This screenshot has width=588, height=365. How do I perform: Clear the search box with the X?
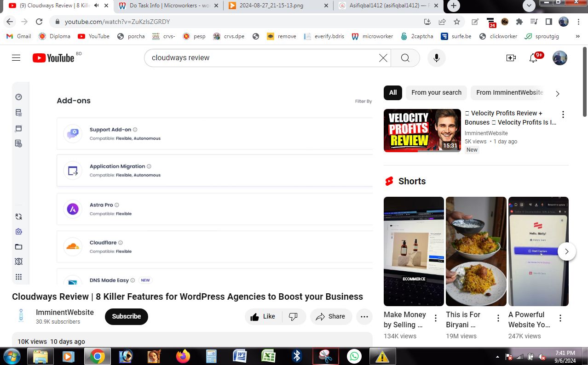click(383, 58)
